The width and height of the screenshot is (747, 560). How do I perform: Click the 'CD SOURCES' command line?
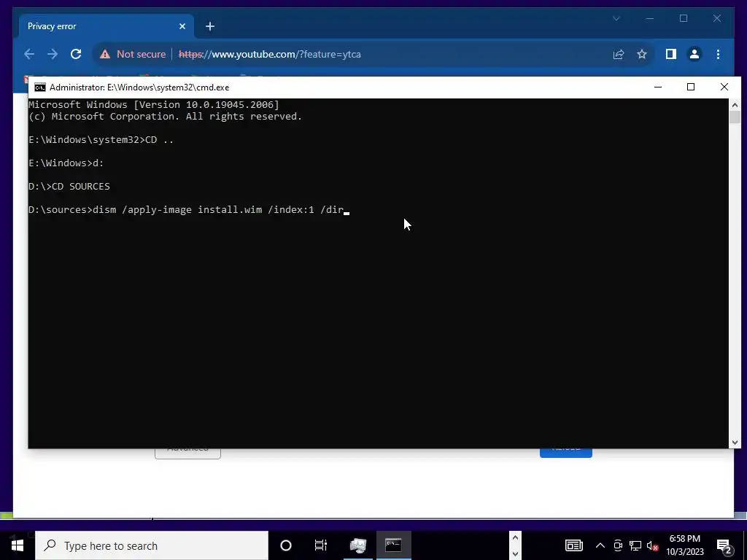[x=69, y=186]
